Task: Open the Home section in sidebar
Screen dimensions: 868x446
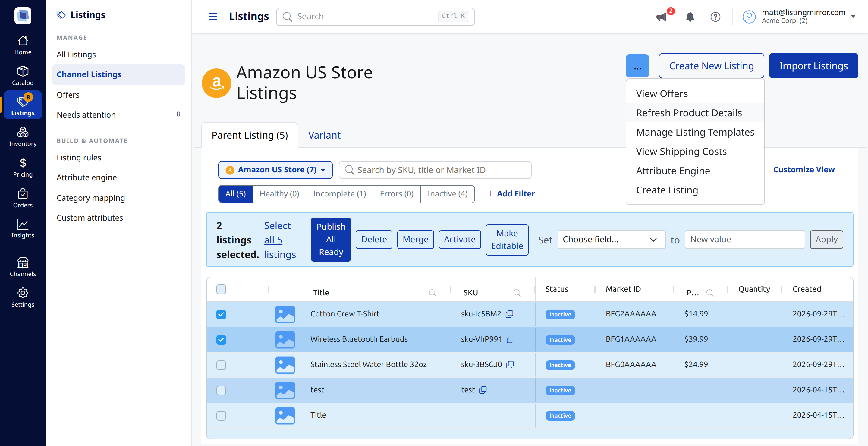Action: click(23, 46)
